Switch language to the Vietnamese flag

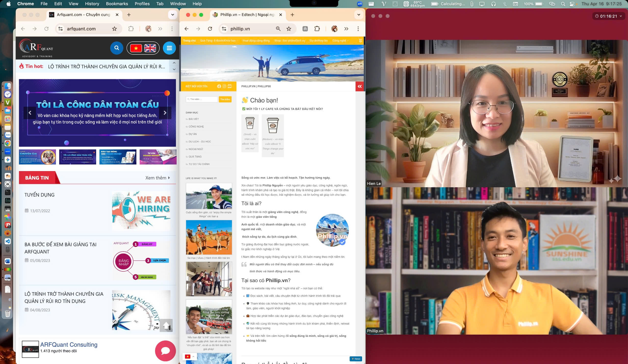pyautogui.click(x=136, y=48)
